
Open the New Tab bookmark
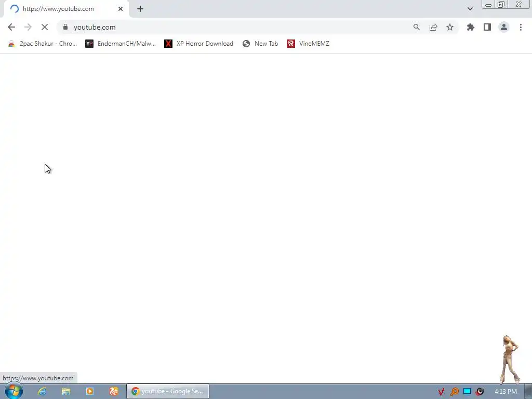260,44
